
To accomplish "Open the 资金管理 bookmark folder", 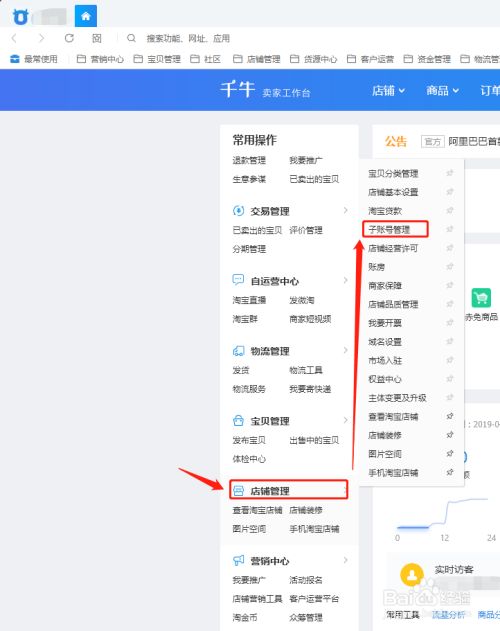I will point(427,59).
